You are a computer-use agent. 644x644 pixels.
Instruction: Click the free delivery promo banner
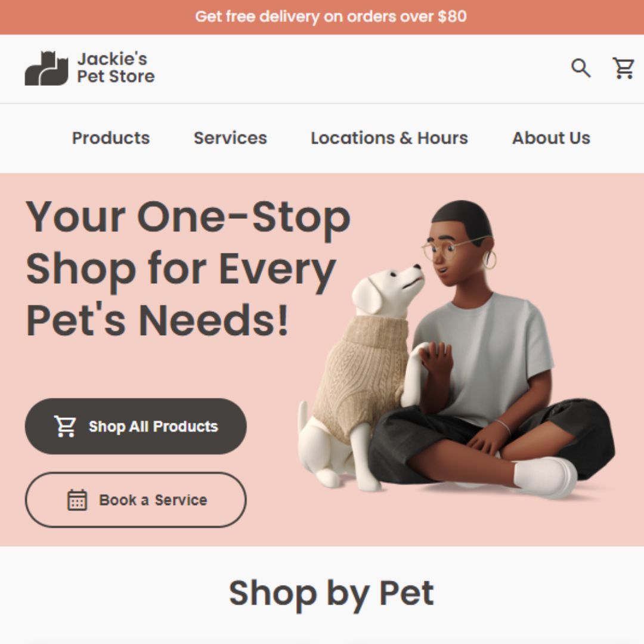pyautogui.click(x=322, y=17)
